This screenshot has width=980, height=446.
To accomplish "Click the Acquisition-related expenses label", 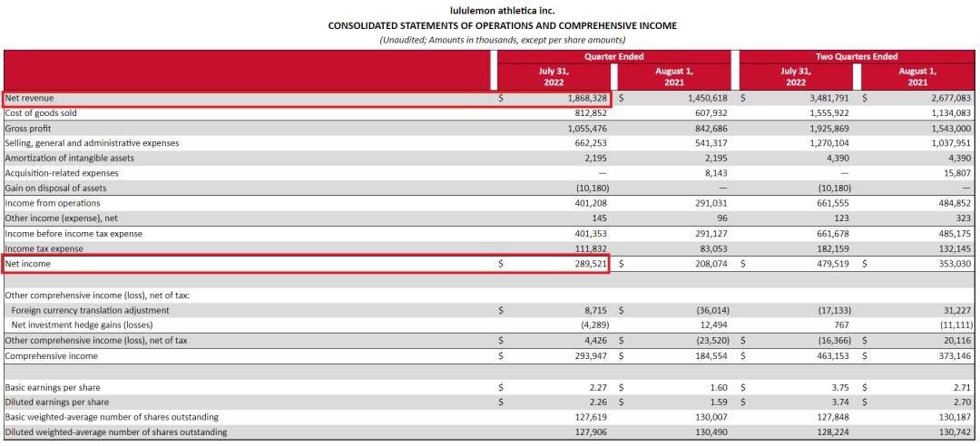I will point(62,173).
